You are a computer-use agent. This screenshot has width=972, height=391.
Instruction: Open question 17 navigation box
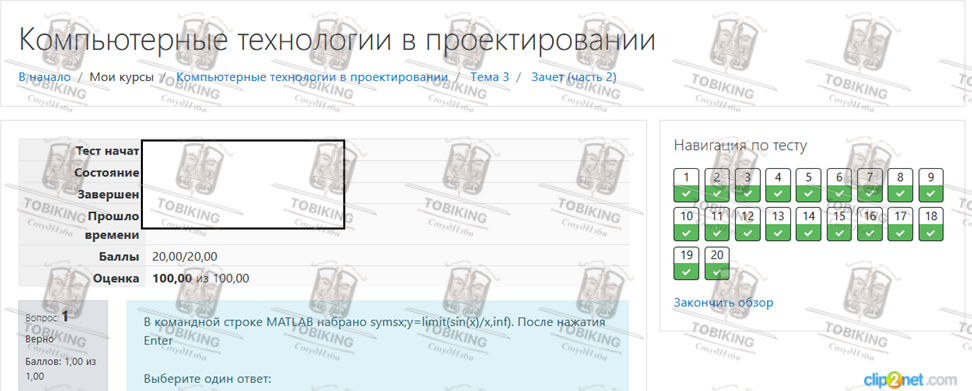tap(900, 224)
